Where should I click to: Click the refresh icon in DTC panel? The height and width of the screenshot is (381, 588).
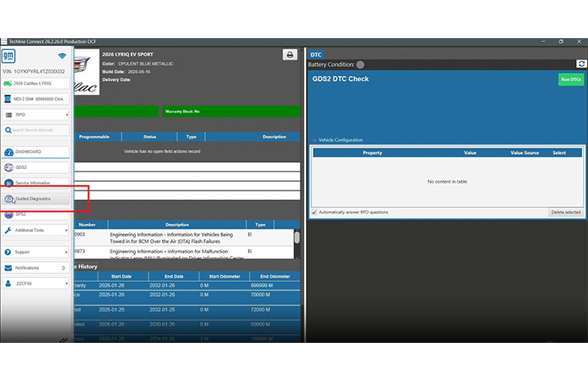pos(582,64)
